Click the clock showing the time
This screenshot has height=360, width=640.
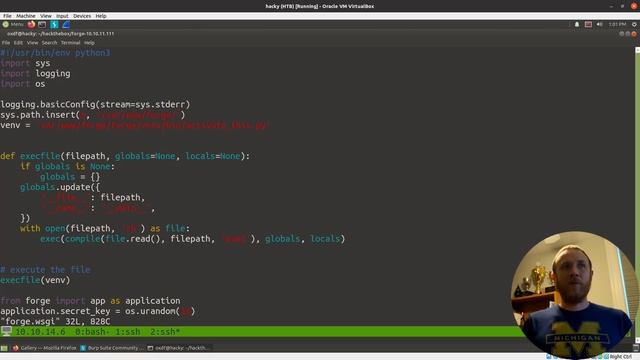617,24
